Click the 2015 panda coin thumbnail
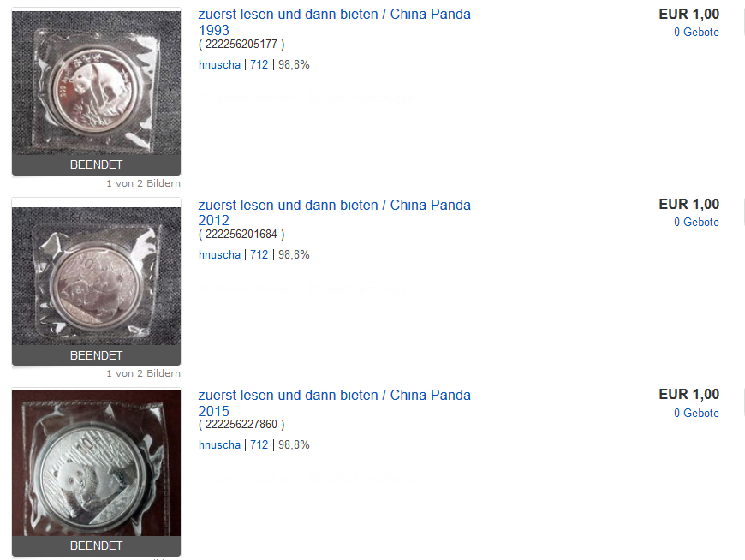Viewport: 745px width, 560px height. (x=97, y=463)
